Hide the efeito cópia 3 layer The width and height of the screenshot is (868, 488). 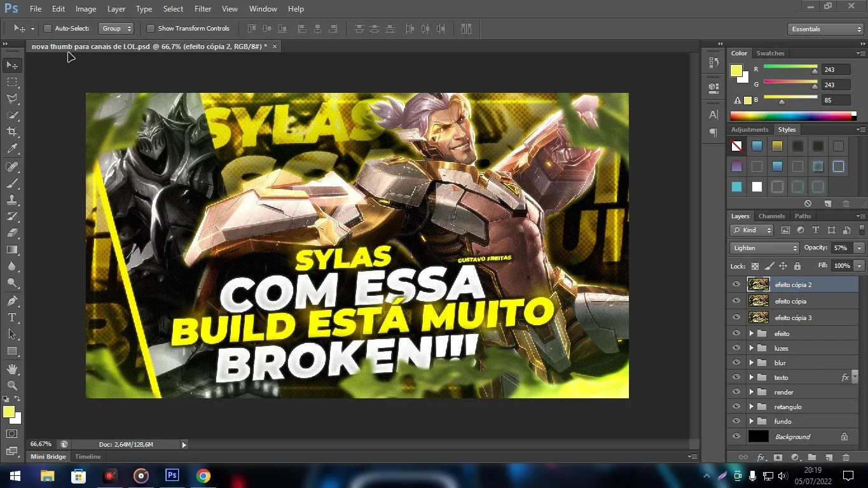pos(736,317)
